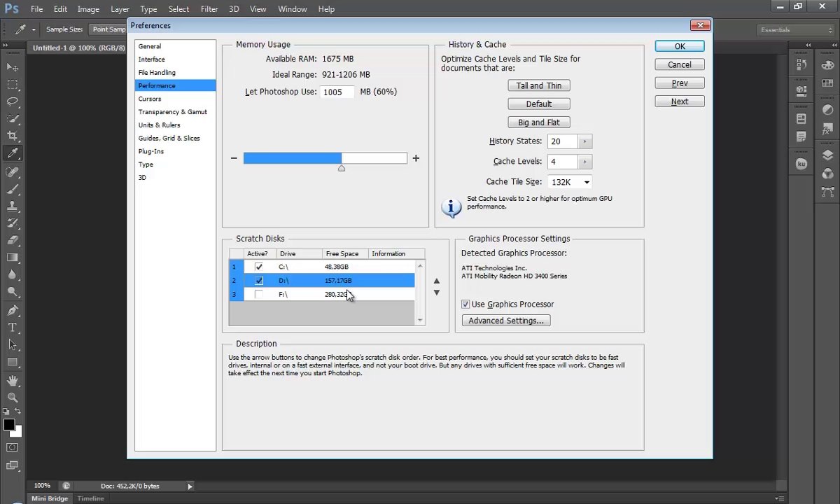Select the File Handling preferences category
The width and height of the screenshot is (840, 504).
click(175, 73)
